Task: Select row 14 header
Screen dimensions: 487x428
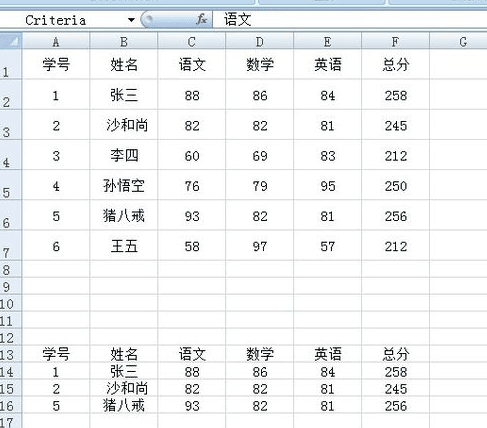Action: tap(11, 371)
